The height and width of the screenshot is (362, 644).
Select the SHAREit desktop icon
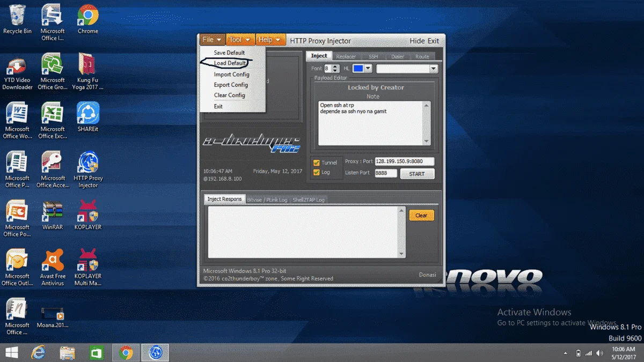point(87,116)
